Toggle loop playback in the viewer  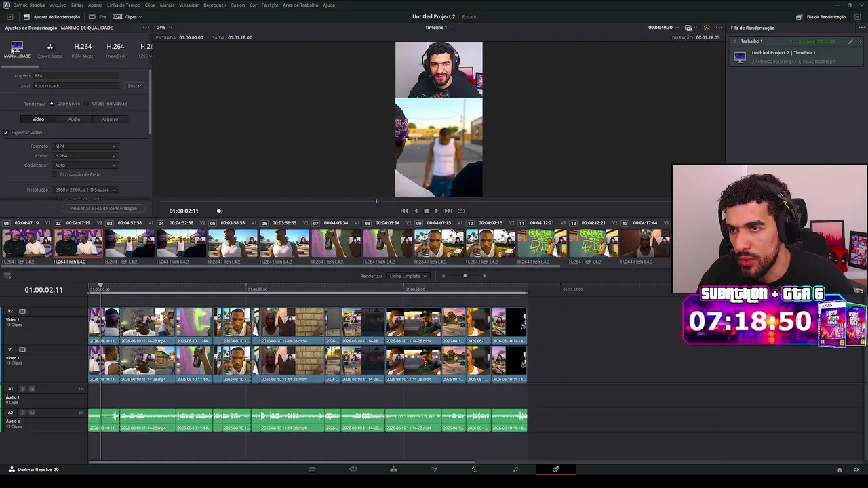coord(461,211)
